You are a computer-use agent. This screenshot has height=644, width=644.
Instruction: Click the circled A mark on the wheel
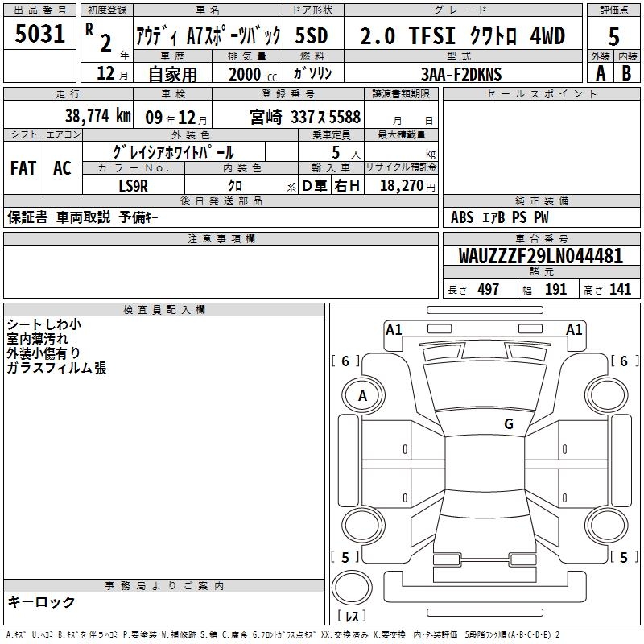point(362,395)
